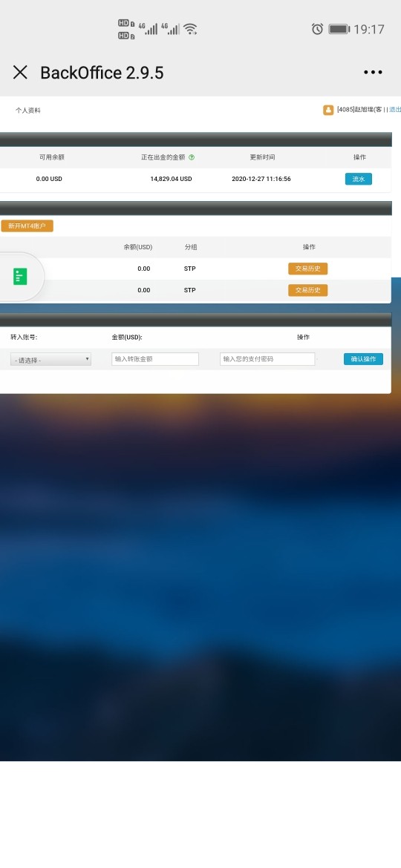The width and height of the screenshot is (401, 868).
Task: Open 交易历史 for the second STP account
Action: pyautogui.click(x=308, y=290)
